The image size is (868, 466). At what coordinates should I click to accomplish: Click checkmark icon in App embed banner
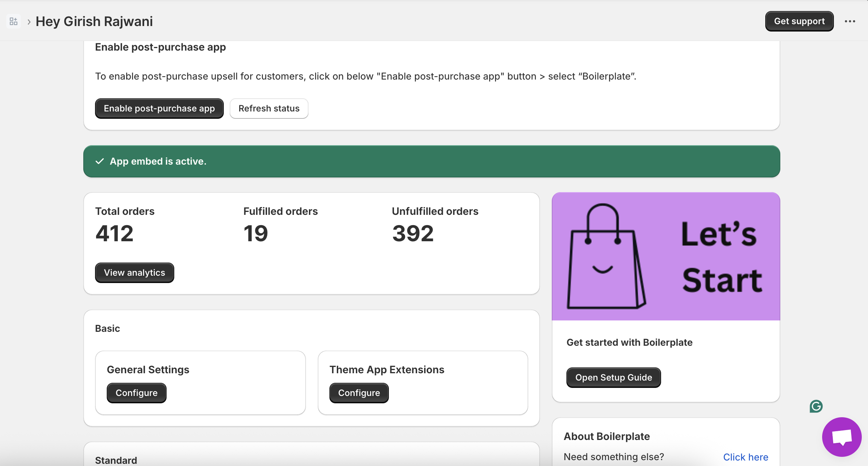click(x=99, y=161)
